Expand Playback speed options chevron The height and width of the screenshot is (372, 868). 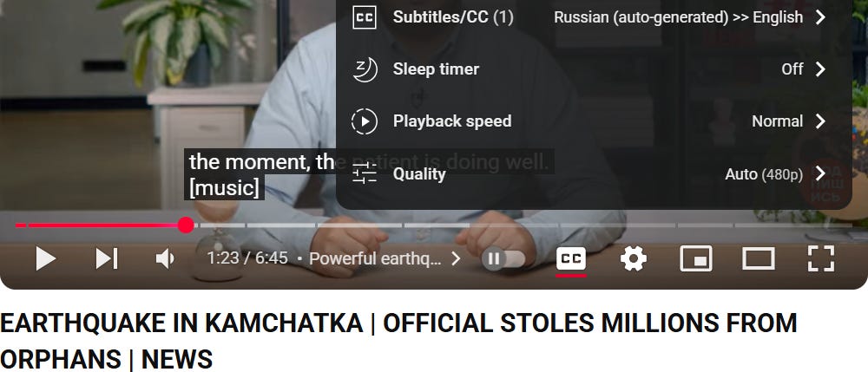click(x=820, y=121)
